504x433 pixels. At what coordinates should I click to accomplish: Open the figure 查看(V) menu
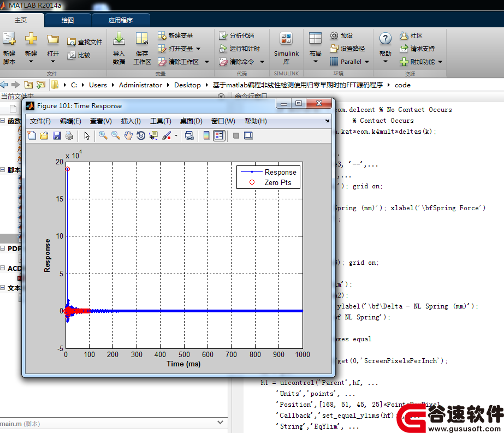[x=101, y=121]
